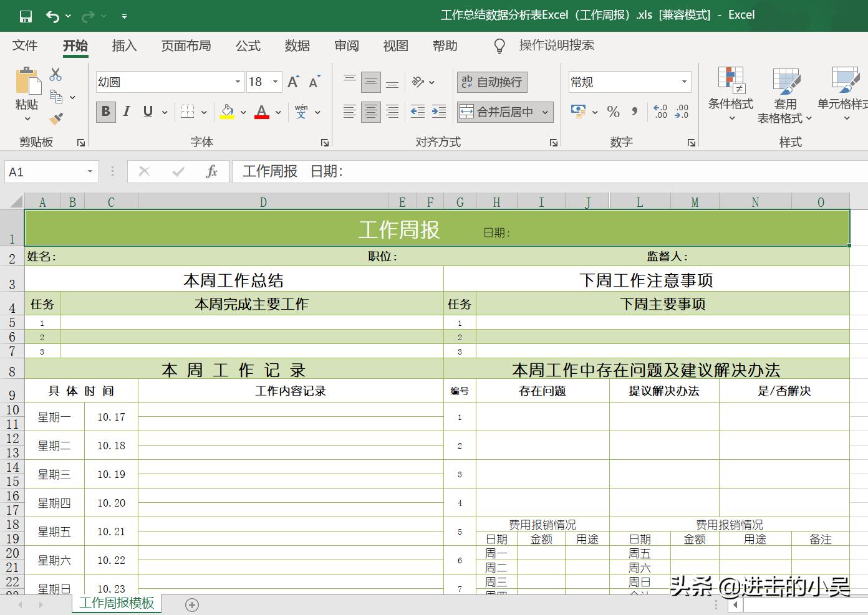Viewport: 868px width, 615px height.
Task: Switch to the 公式 tab
Action: [x=248, y=45]
